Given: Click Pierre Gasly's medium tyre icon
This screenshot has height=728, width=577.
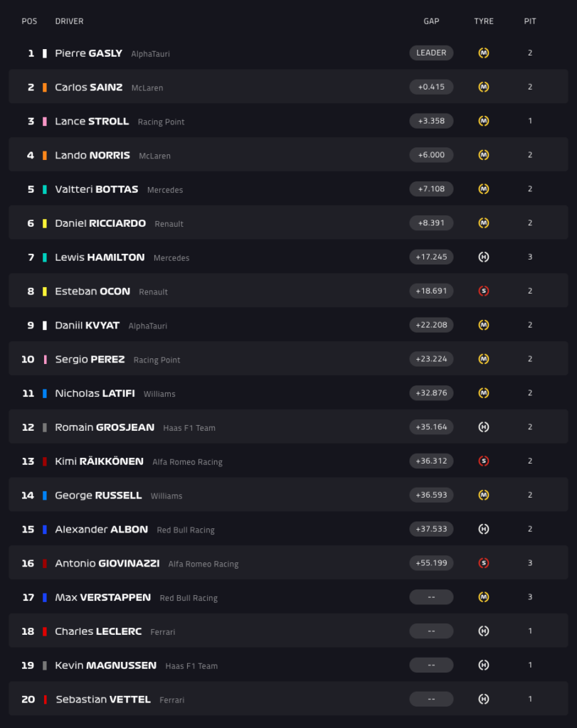Looking at the screenshot, I should 484,53.
